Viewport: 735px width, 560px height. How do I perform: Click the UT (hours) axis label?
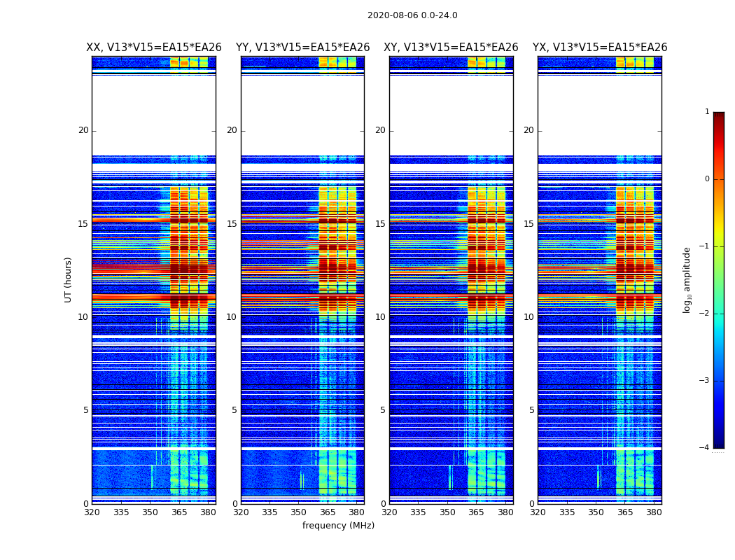click(68, 280)
